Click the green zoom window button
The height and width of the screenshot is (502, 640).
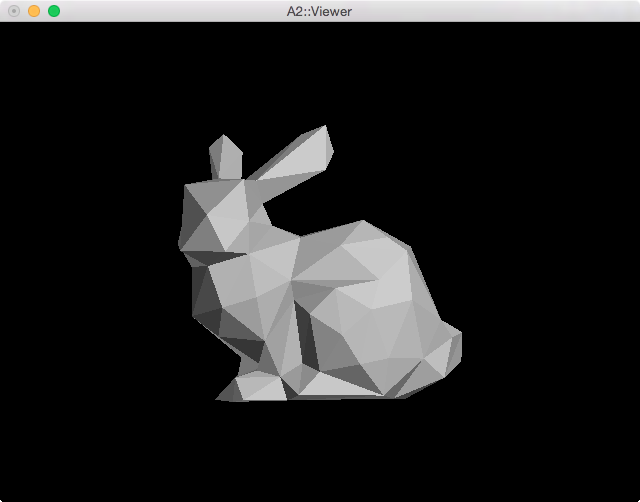(54, 11)
